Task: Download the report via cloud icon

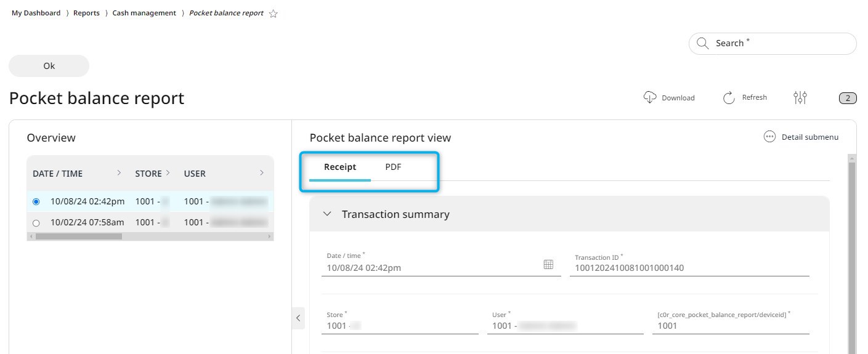Action: pos(649,97)
